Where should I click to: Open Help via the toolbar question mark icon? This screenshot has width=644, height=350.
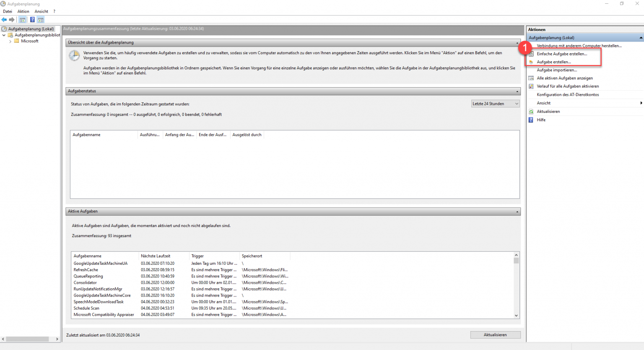click(x=32, y=19)
